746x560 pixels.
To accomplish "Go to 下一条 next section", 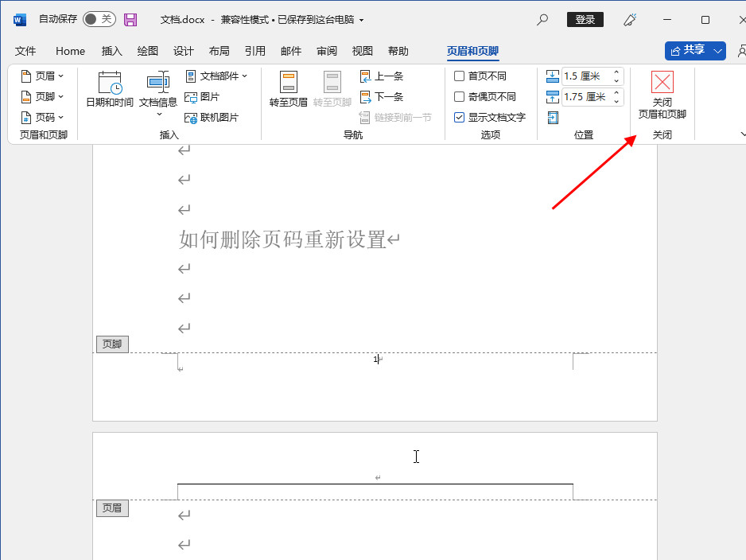I will (x=382, y=97).
